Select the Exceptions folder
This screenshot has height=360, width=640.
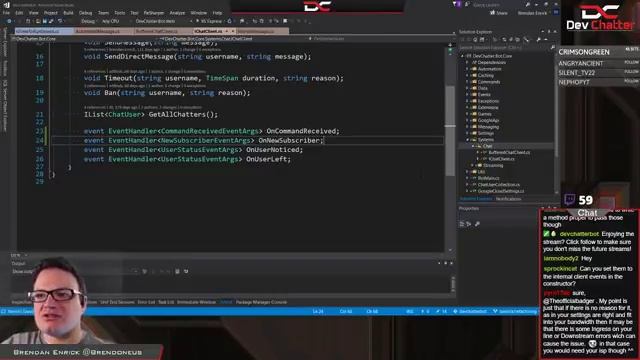488,101
